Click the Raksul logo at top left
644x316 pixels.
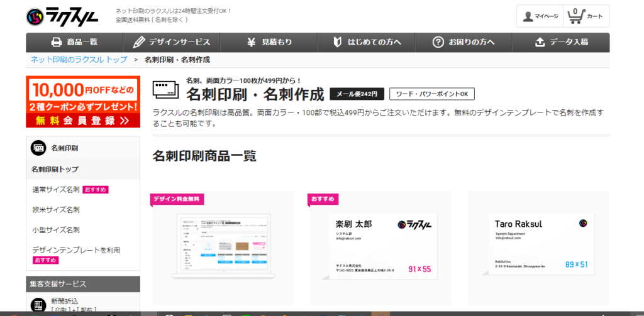coord(62,16)
